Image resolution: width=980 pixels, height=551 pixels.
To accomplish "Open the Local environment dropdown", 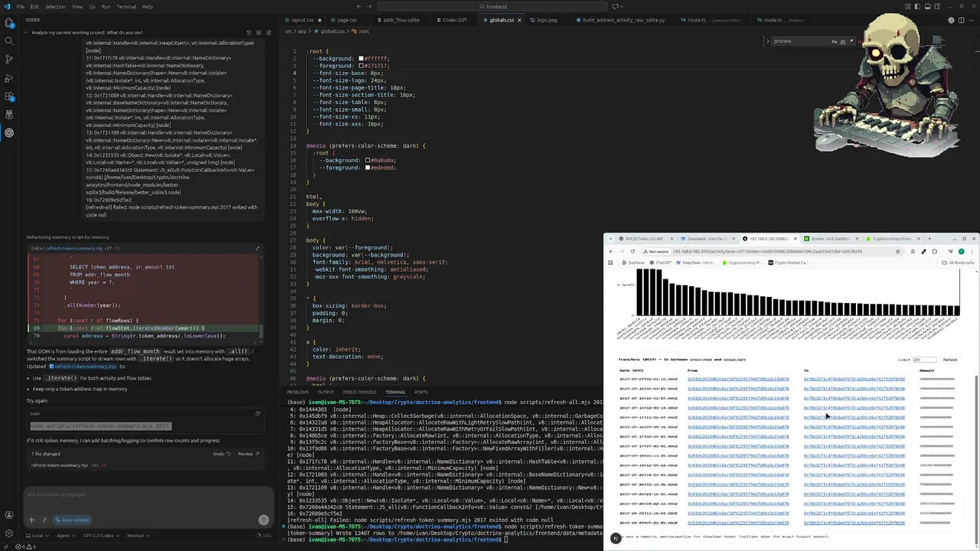I will point(36,536).
